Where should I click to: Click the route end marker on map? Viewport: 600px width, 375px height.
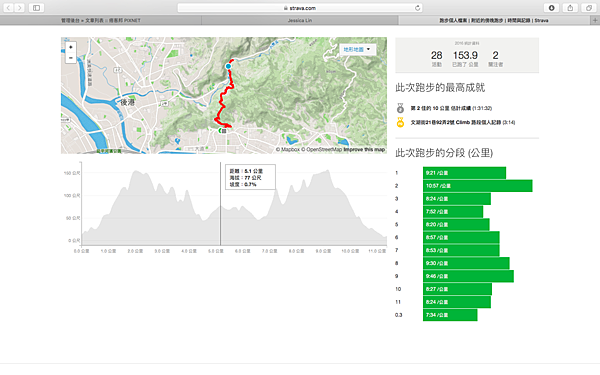(x=222, y=131)
